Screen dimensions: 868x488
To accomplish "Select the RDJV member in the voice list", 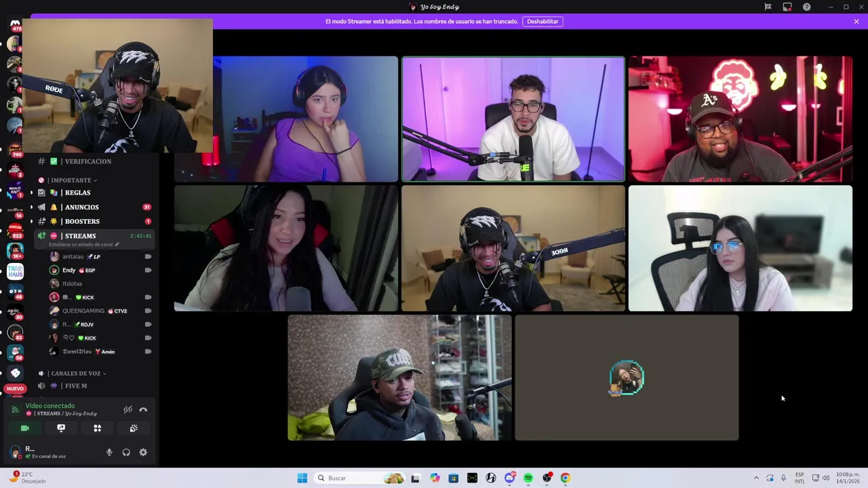I will click(x=101, y=325).
